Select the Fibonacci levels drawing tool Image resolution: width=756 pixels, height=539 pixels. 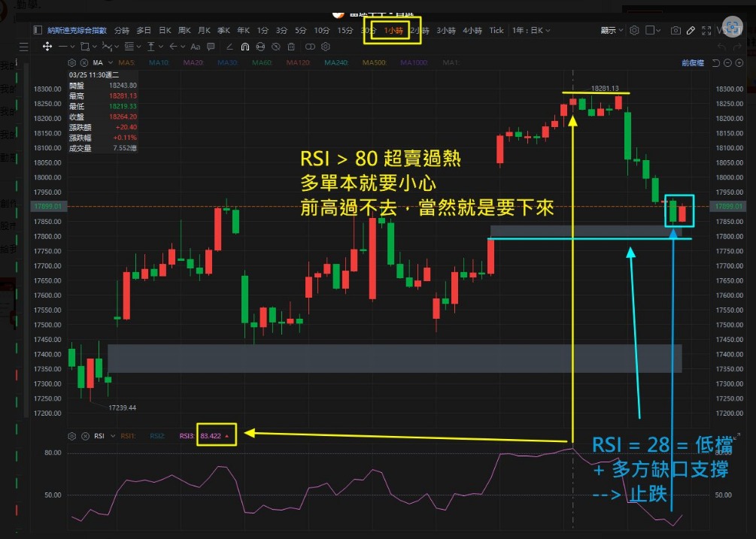[x=129, y=47]
